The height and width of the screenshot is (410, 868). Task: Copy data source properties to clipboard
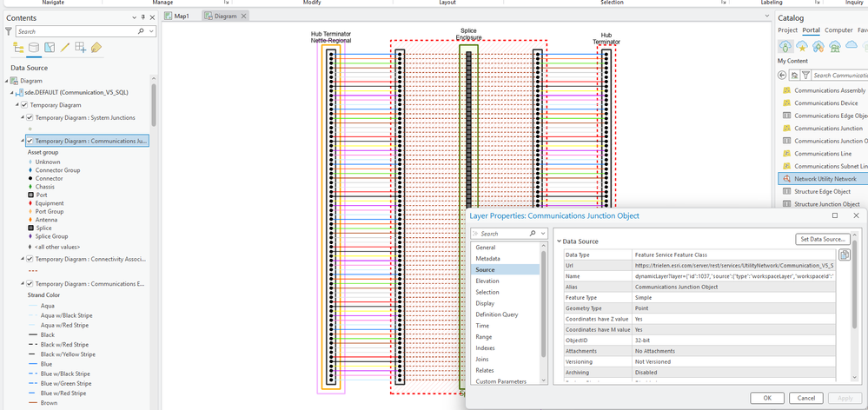coord(845,255)
